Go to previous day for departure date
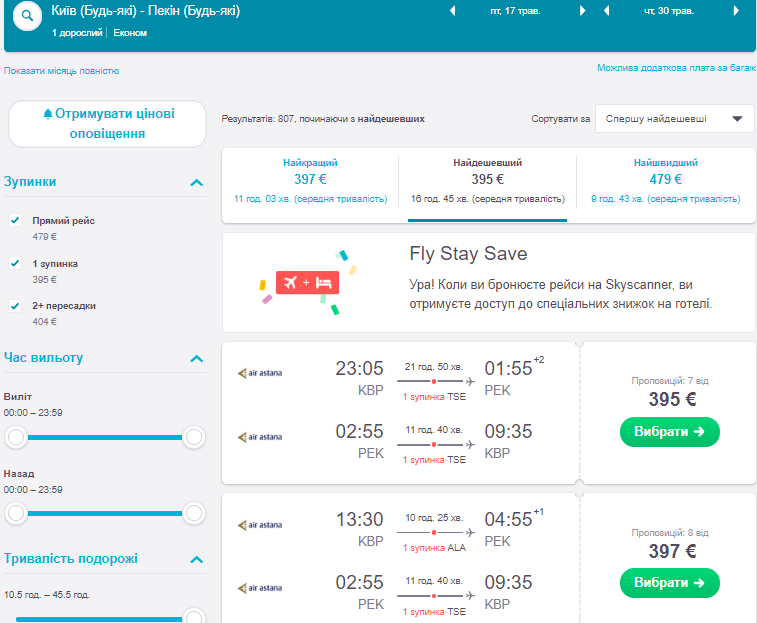Image resolution: width=757 pixels, height=623 pixels. click(452, 12)
